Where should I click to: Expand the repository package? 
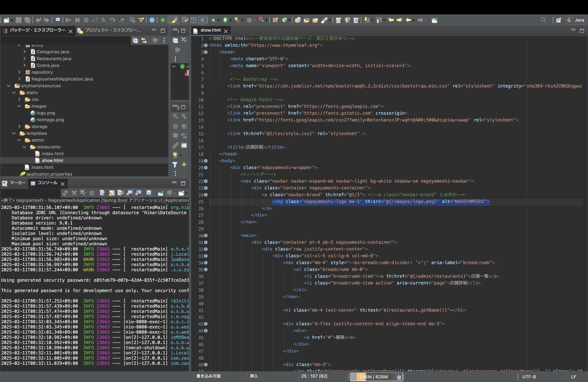[19, 72]
